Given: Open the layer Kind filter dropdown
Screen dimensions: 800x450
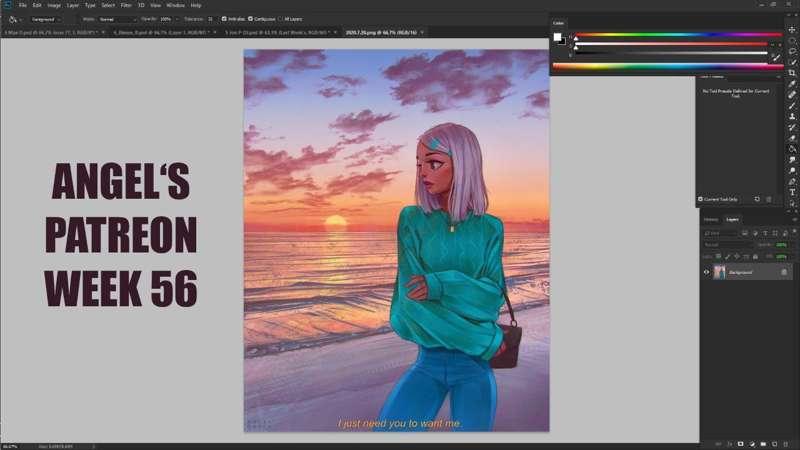Looking at the screenshot, I should [x=721, y=233].
